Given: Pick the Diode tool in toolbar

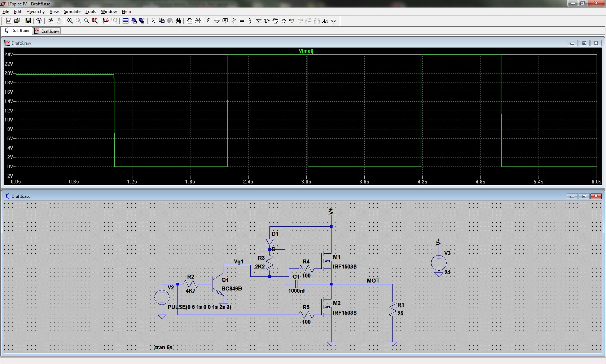Looking at the screenshot, I should [x=259, y=21].
